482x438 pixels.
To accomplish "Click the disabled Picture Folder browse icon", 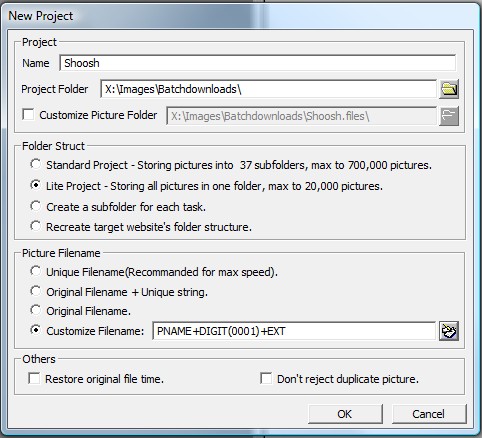I will point(449,116).
